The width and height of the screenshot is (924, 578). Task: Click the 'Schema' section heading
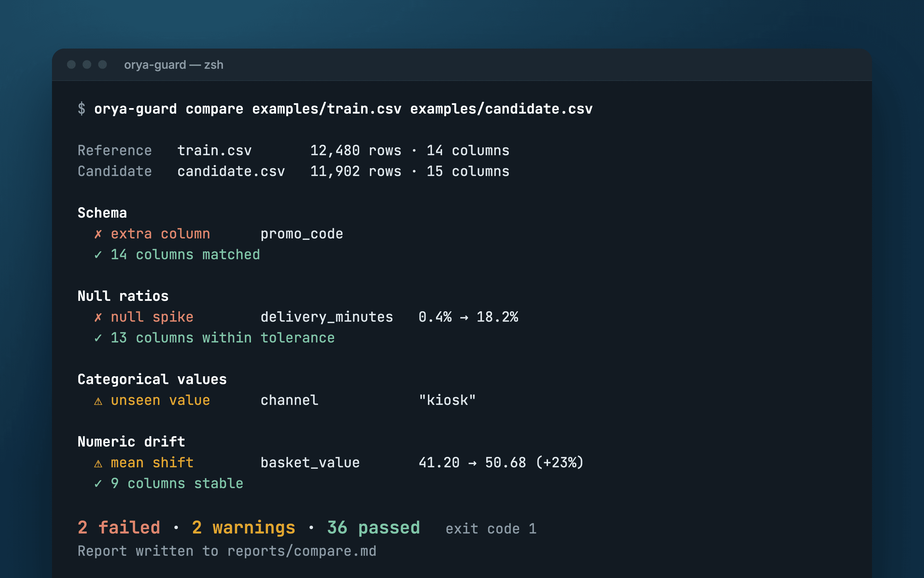click(102, 213)
